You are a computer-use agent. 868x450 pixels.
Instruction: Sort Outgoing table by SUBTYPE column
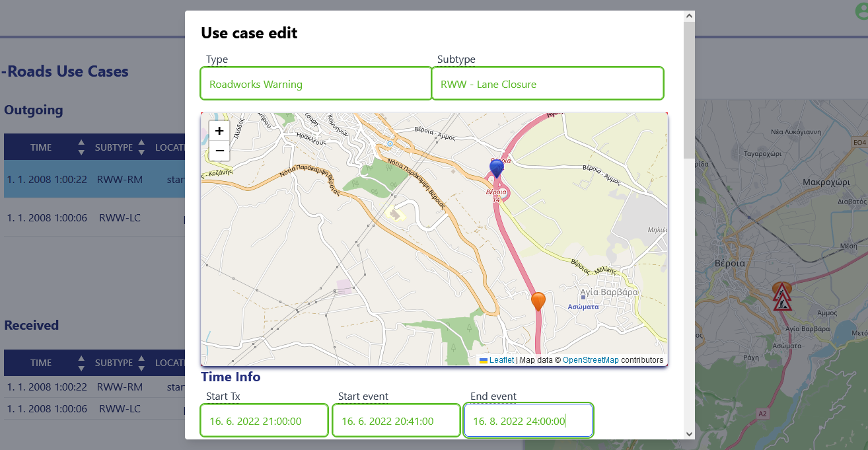[141, 147]
